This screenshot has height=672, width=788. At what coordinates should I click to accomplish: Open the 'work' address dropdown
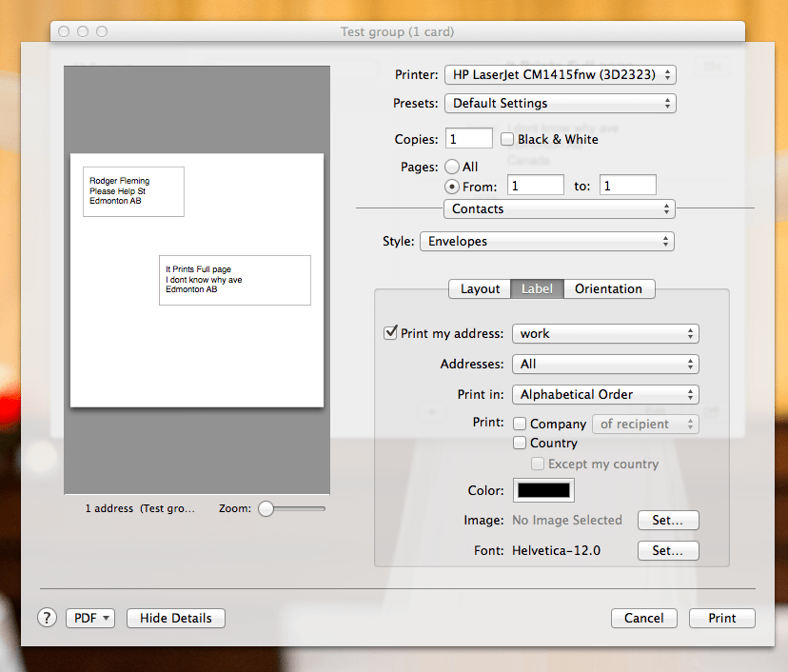tap(605, 333)
